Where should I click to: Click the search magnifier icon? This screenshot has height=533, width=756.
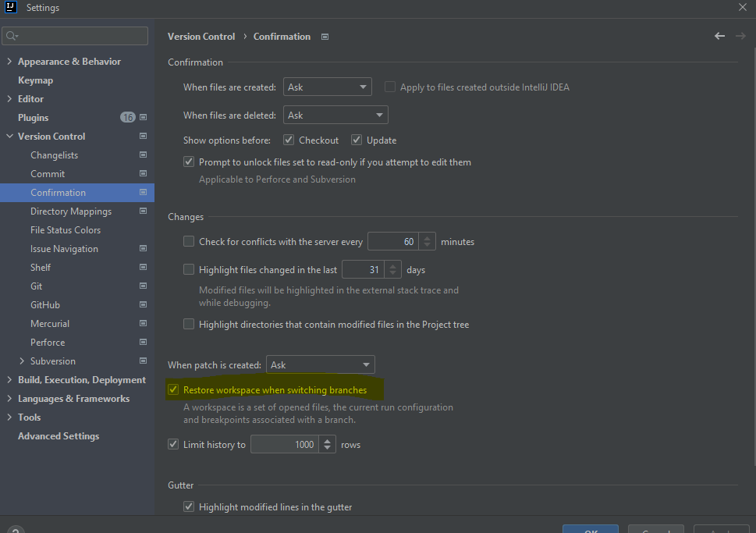[x=11, y=36]
